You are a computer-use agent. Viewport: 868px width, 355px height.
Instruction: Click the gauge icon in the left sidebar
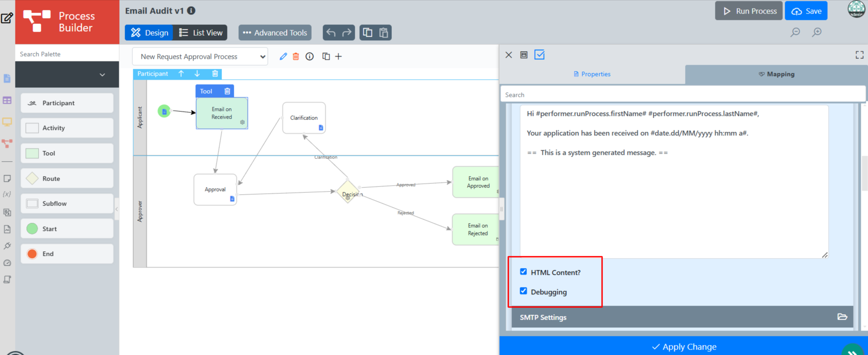coord(7,263)
